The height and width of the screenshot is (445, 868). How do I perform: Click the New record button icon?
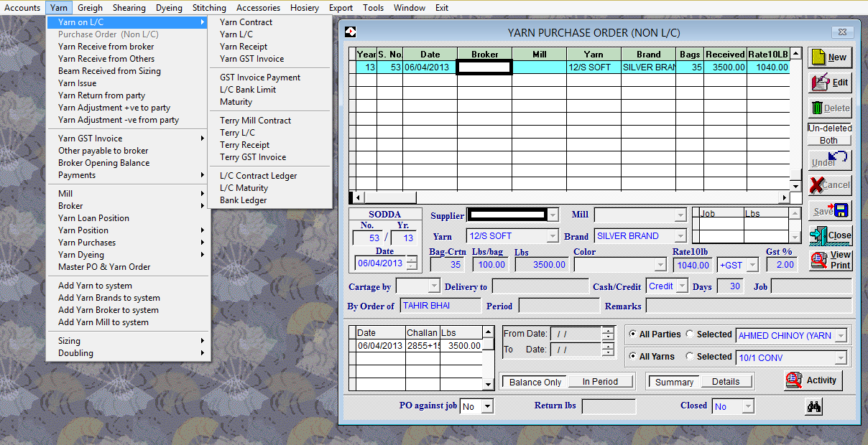820,57
